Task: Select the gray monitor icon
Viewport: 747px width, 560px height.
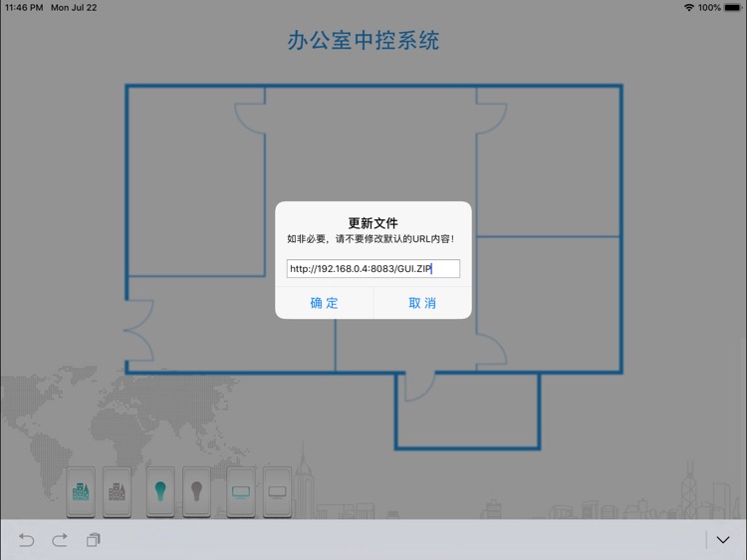Action: click(x=277, y=492)
